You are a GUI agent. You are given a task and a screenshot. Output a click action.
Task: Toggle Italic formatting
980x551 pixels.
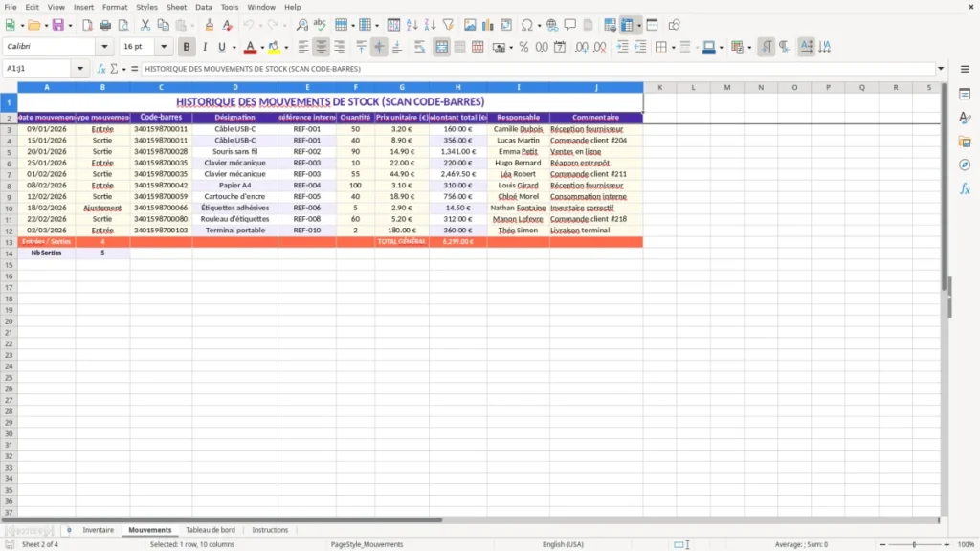pyautogui.click(x=205, y=47)
